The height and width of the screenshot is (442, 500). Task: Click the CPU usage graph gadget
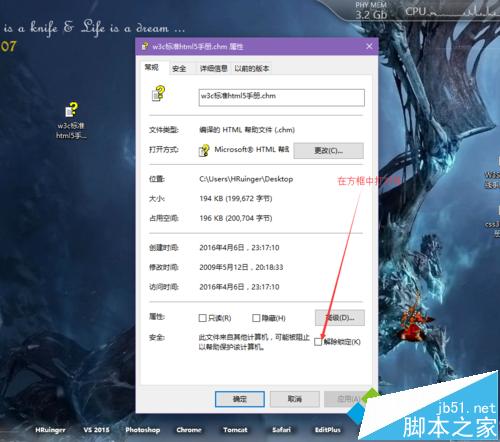[x=452, y=11]
